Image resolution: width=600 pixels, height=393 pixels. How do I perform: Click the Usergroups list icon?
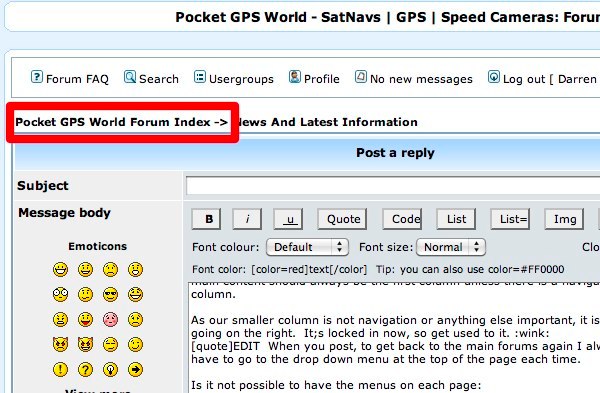point(199,77)
